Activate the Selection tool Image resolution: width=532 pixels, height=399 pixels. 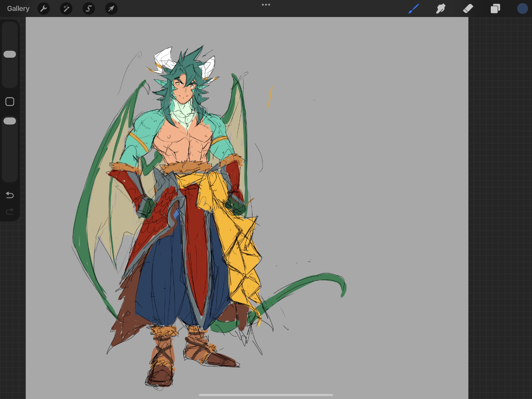(89, 9)
